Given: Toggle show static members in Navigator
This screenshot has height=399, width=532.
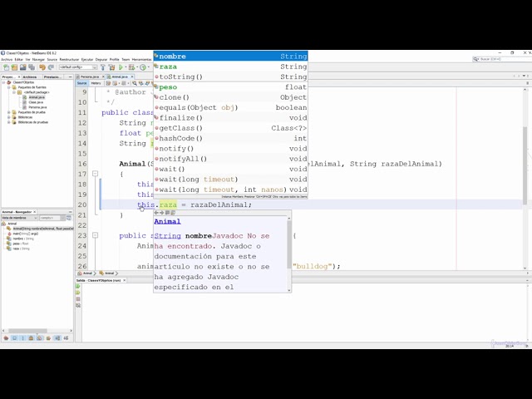Looking at the screenshot, I should pyautogui.click(x=23, y=338).
